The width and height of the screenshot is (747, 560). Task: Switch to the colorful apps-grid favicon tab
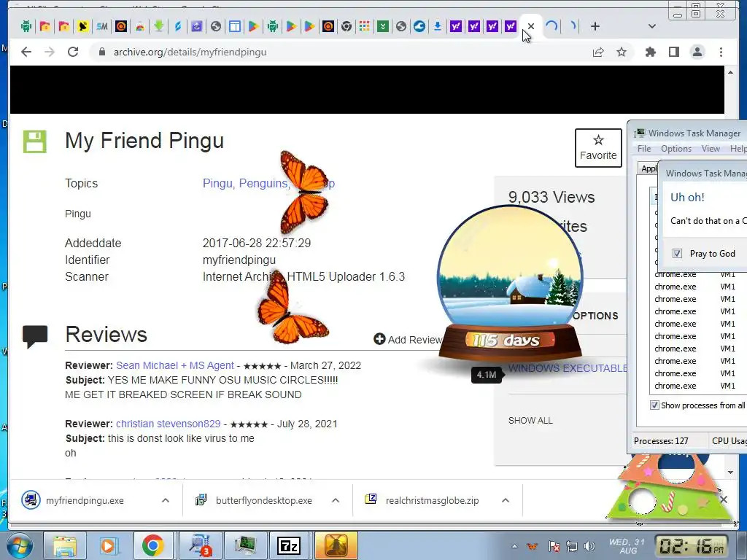(x=365, y=26)
